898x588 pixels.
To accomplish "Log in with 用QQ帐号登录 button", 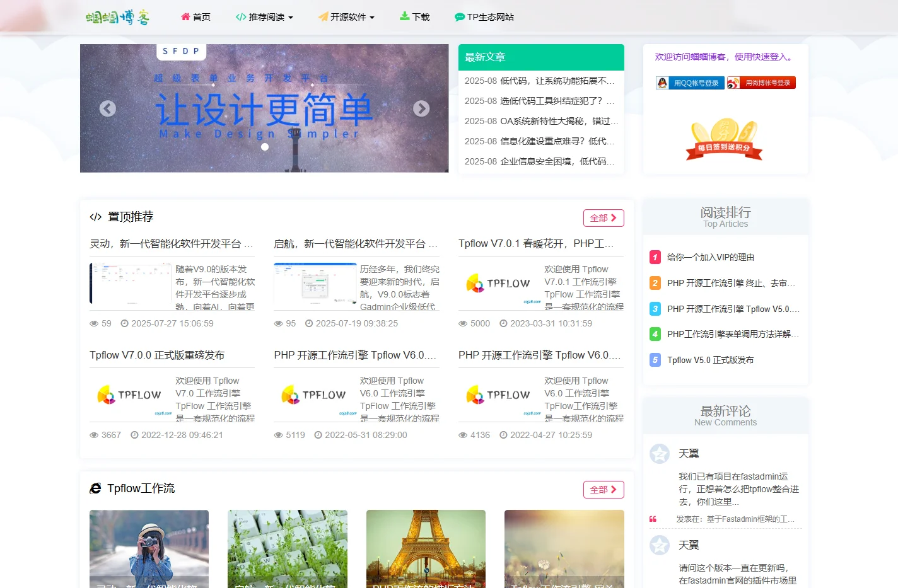I will [x=690, y=83].
